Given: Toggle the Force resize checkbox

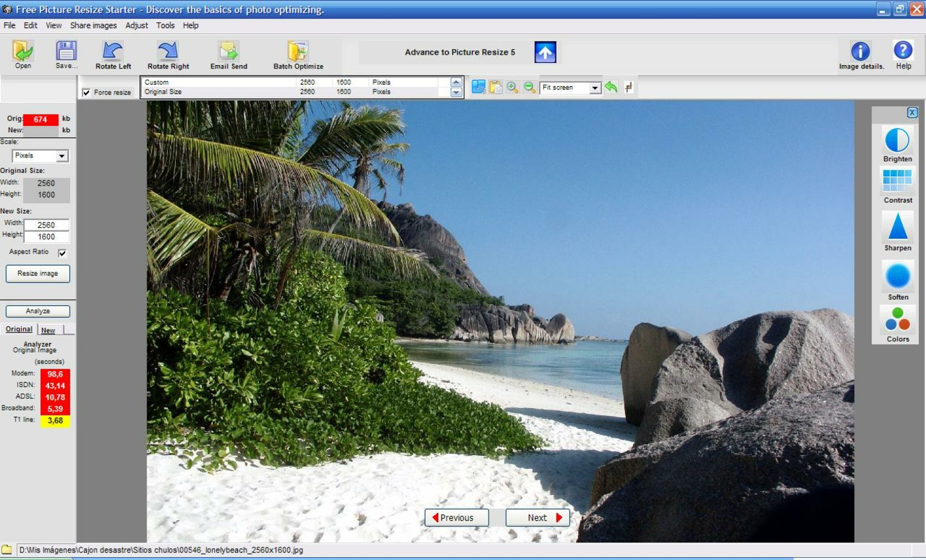Looking at the screenshot, I should pos(86,92).
